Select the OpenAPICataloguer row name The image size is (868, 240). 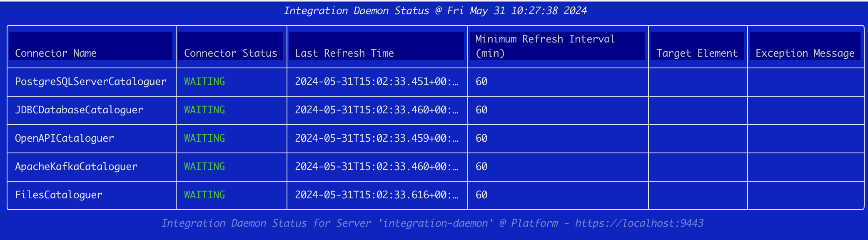(x=65, y=138)
